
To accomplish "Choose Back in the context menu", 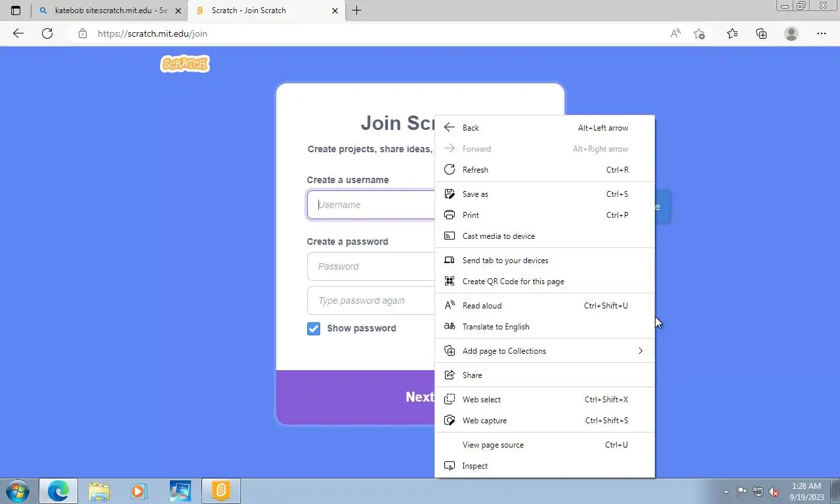I will pos(545,128).
